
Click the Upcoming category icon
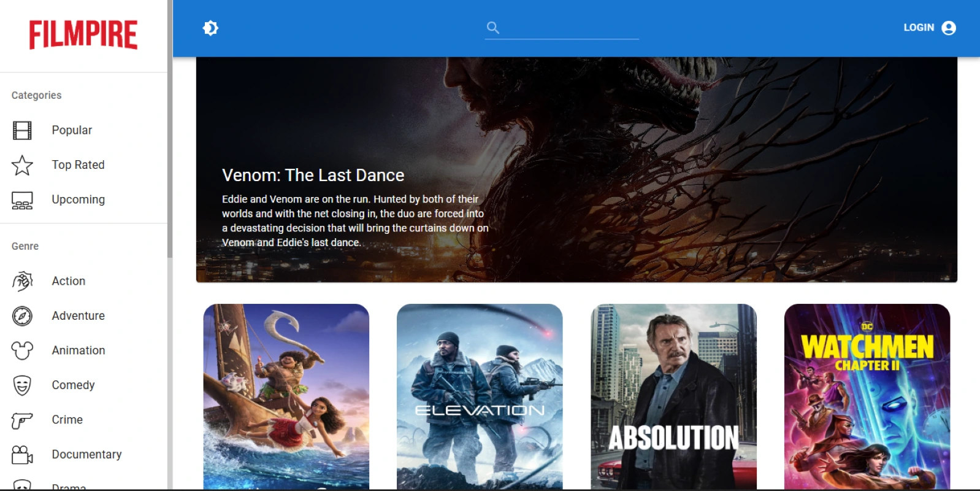click(x=22, y=200)
